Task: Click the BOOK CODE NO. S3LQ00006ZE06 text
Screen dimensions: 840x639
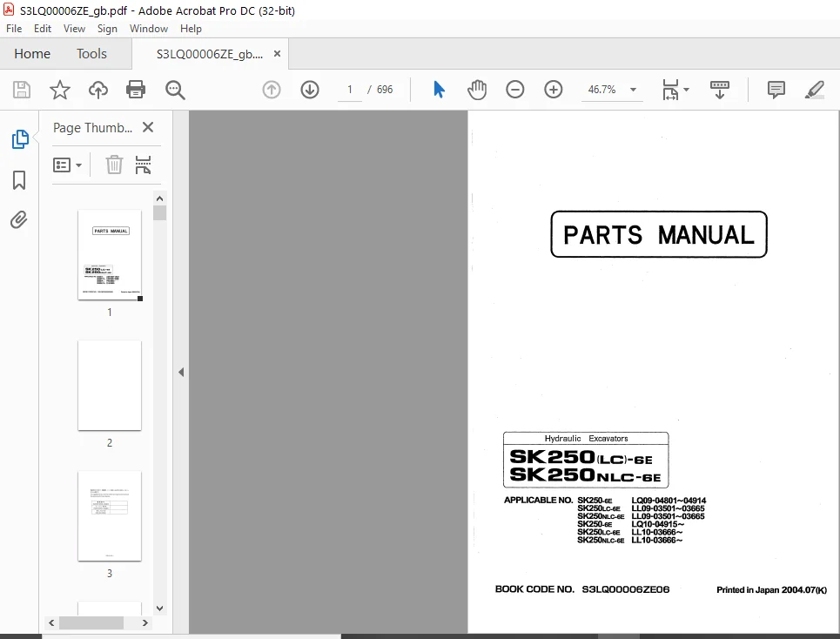Action: click(x=582, y=589)
